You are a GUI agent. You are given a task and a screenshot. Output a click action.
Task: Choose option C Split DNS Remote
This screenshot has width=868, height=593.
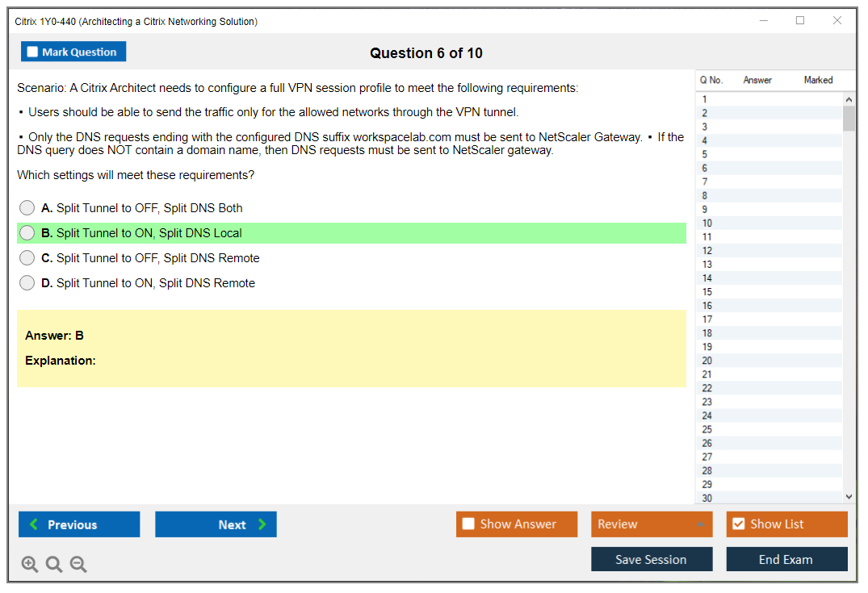coord(27,258)
